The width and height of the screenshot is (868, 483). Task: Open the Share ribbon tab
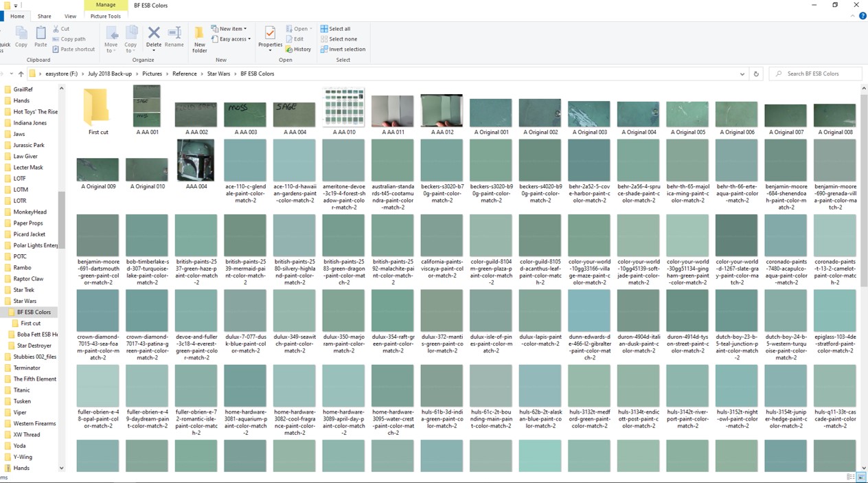coord(44,16)
